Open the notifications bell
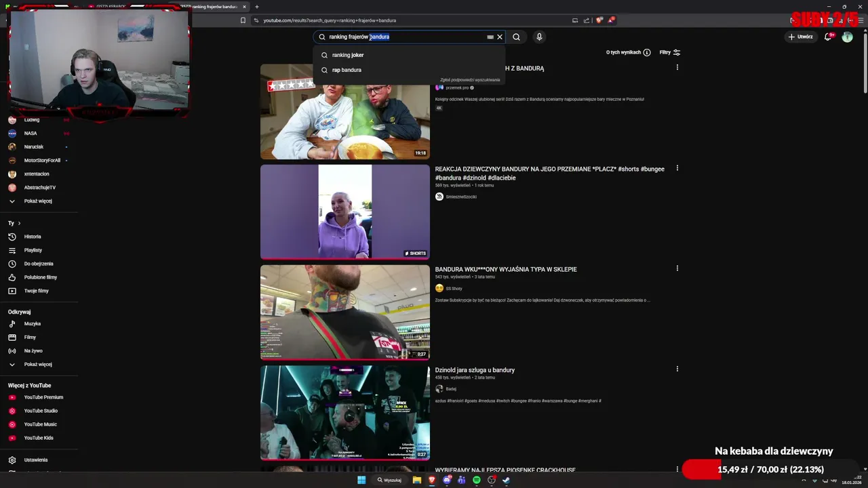Viewport: 868px width, 488px height. pyautogui.click(x=828, y=37)
